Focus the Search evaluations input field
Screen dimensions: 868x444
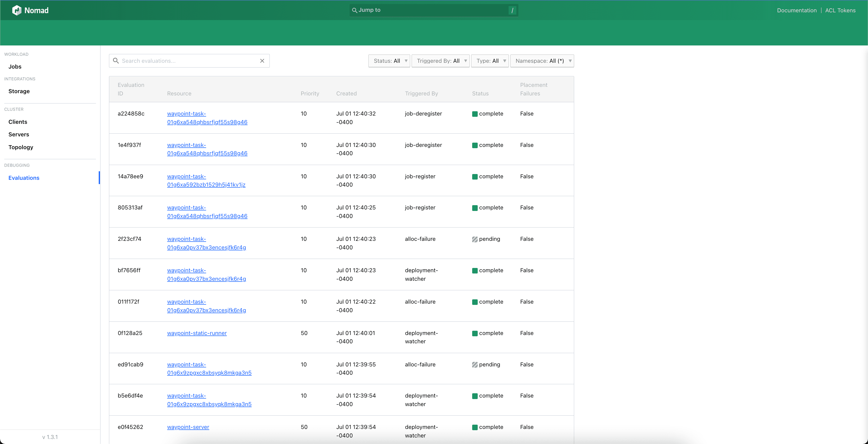pos(189,61)
